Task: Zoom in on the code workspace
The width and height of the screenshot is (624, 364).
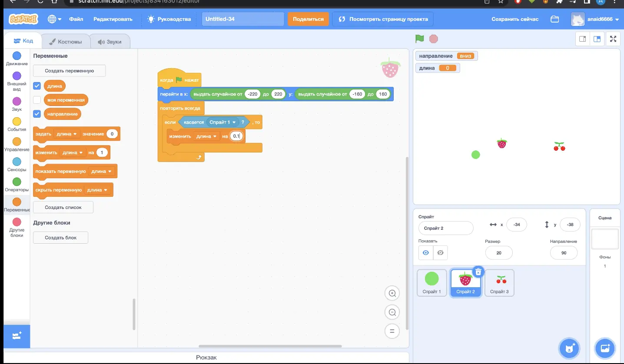Action: click(392, 293)
